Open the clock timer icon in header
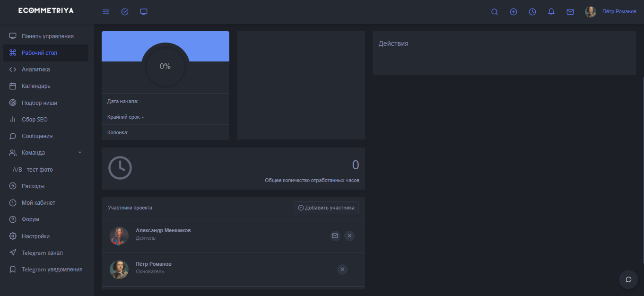Screen dimensions: 644x296 tap(532, 12)
